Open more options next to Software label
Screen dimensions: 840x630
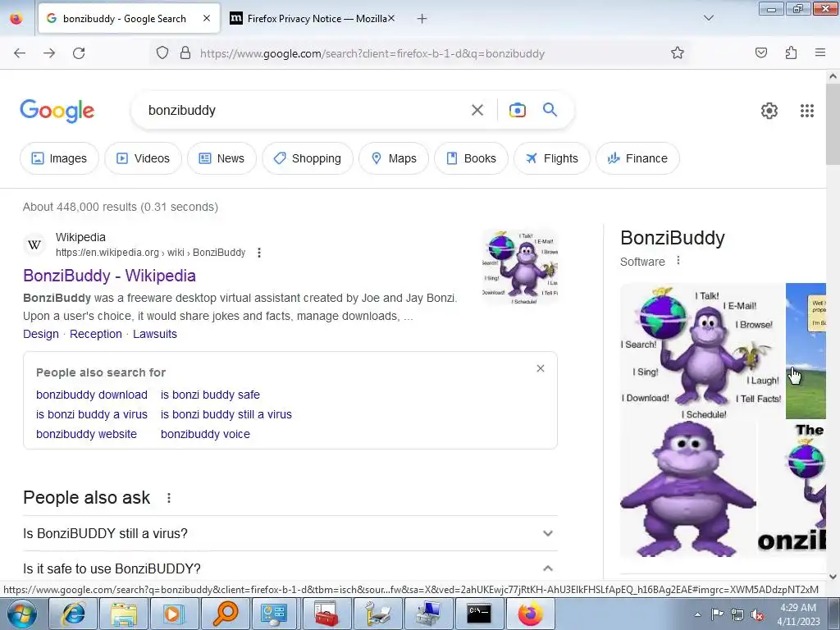pyautogui.click(x=678, y=261)
